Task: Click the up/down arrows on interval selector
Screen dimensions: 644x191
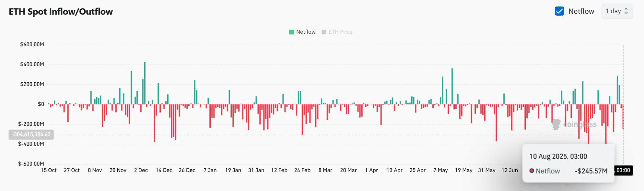Action: coord(626,11)
